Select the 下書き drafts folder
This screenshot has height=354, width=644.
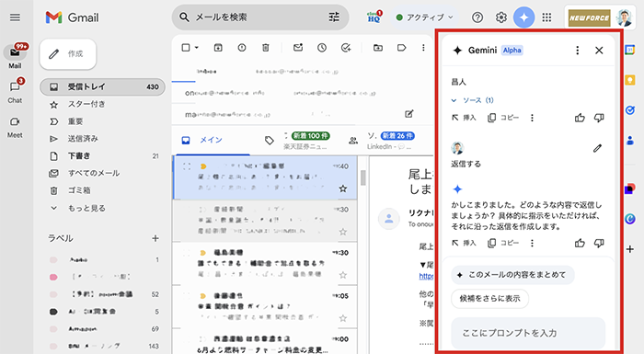103,156
